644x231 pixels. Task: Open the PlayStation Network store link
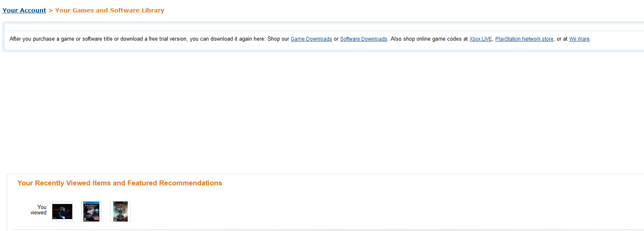pos(524,39)
